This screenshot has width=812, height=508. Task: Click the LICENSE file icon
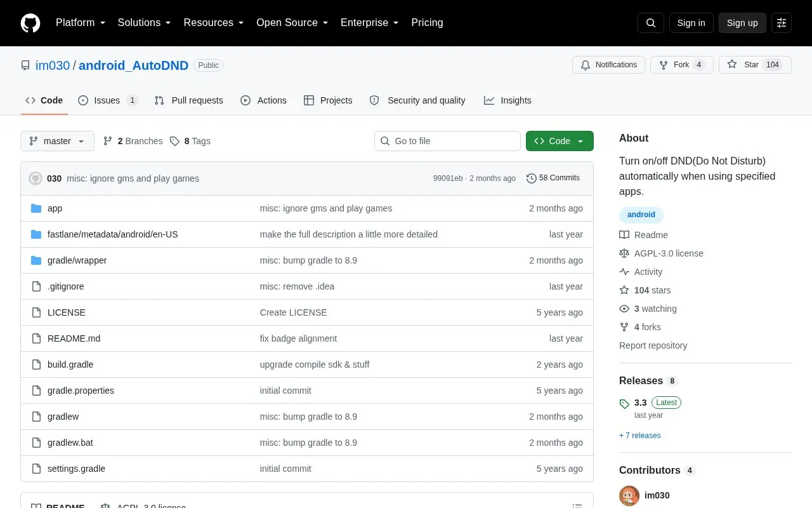(36, 312)
